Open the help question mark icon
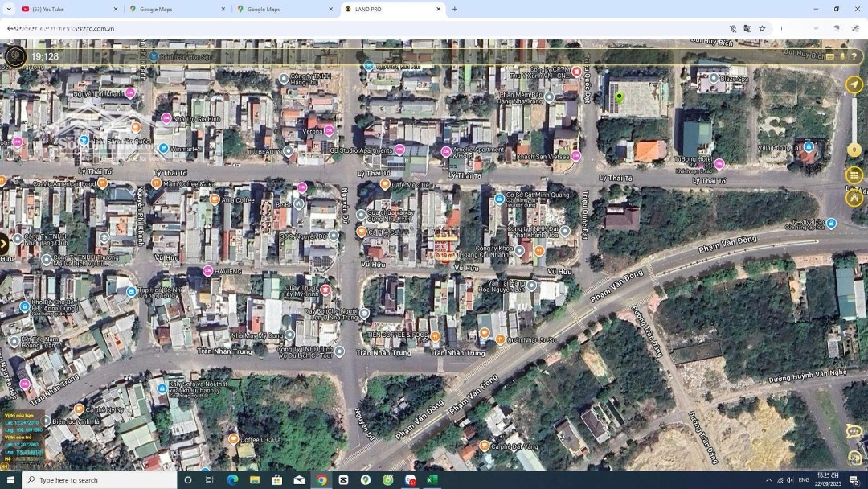Image resolution: width=868 pixels, height=489 pixels. pyautogui.click(x=854, y=57)
